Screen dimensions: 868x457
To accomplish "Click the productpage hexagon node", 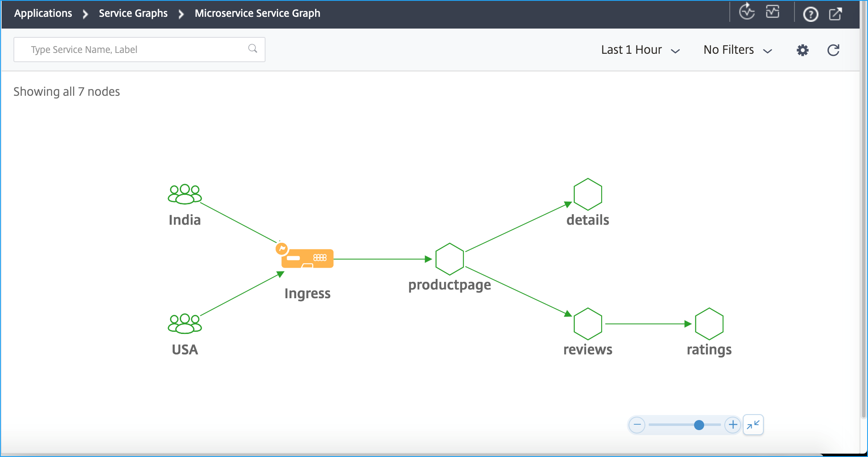I will point(450,259).
